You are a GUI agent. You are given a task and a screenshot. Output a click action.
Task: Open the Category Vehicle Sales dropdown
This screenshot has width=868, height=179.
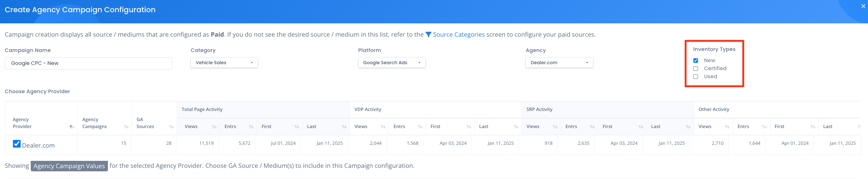click(x=224, y=63)
